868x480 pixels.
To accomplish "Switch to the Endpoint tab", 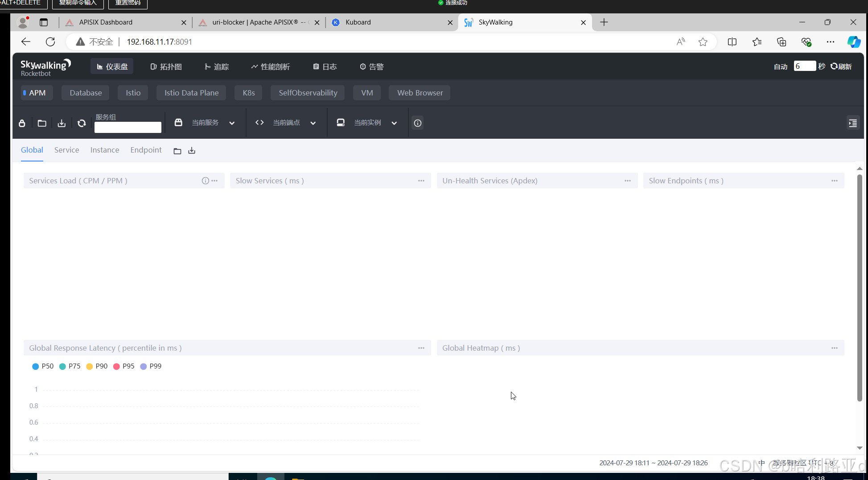I will (x=146, y=150).
